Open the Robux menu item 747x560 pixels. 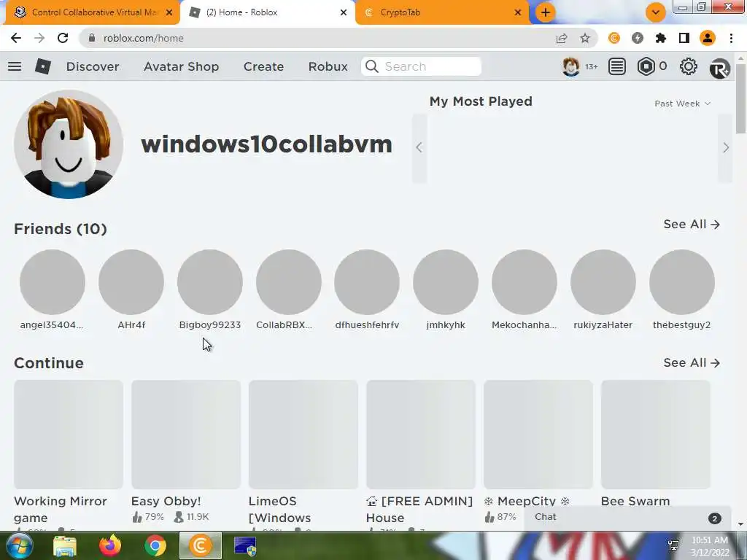point(328,66)
